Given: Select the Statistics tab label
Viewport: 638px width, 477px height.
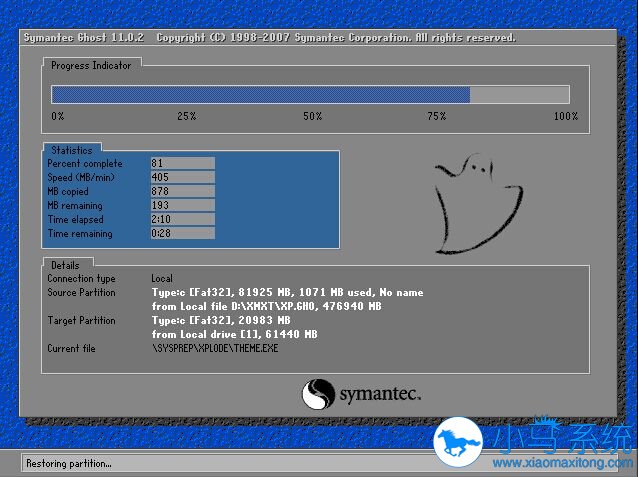Looking at the screenshot, I should pos(72,150).
